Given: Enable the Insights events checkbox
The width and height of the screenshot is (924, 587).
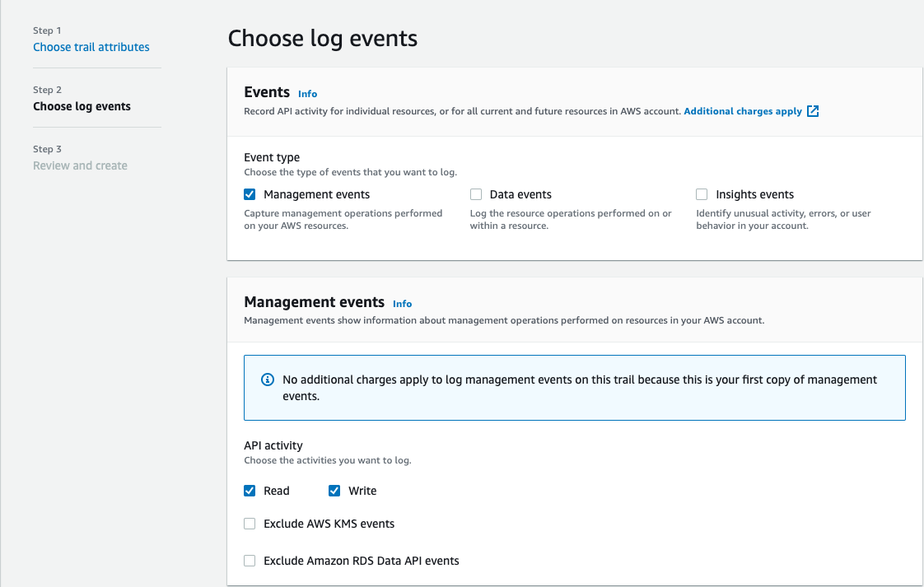Looking at the screenshot, I should tap(702, 195).
